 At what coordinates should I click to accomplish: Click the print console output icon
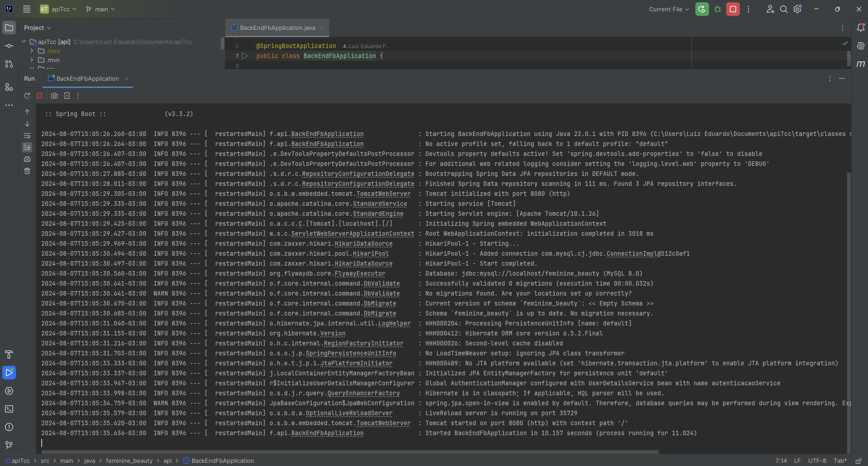[27, 159]
